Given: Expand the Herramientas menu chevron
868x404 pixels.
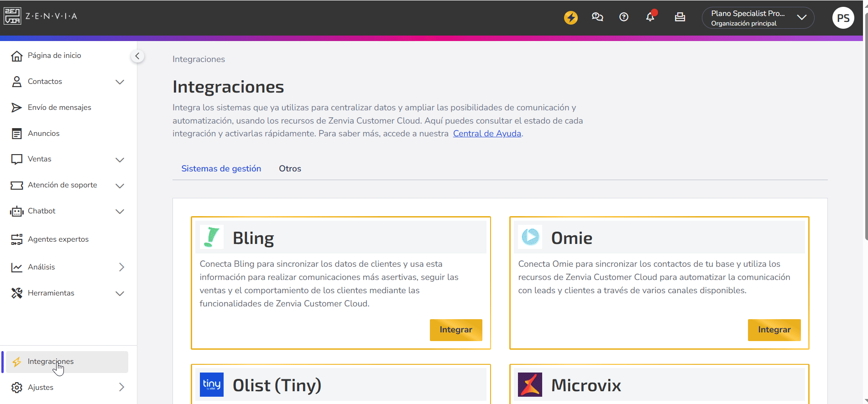Looking at the screenshot, I should [120, 294].
